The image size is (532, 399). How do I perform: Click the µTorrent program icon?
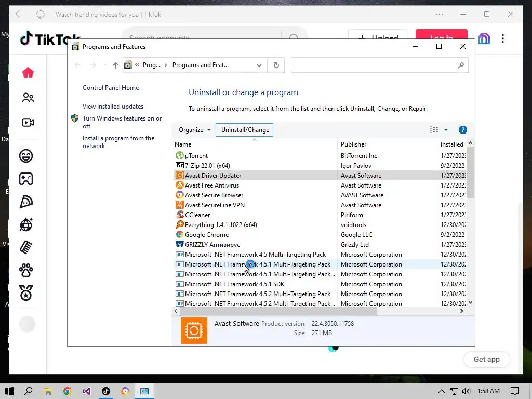pyautogui.click(x=179, y=156)
